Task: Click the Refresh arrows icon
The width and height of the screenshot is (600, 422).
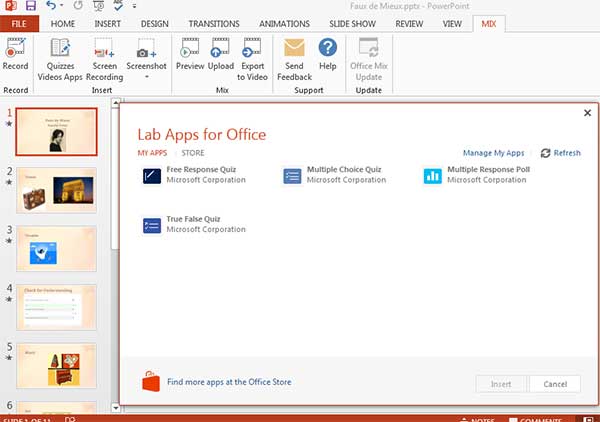Action: [x=545, y=153]
